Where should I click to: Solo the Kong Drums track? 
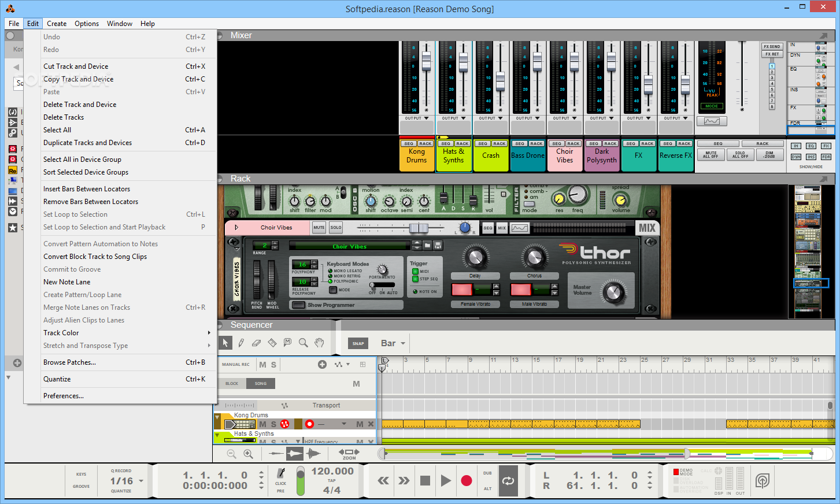pos(273,424)
